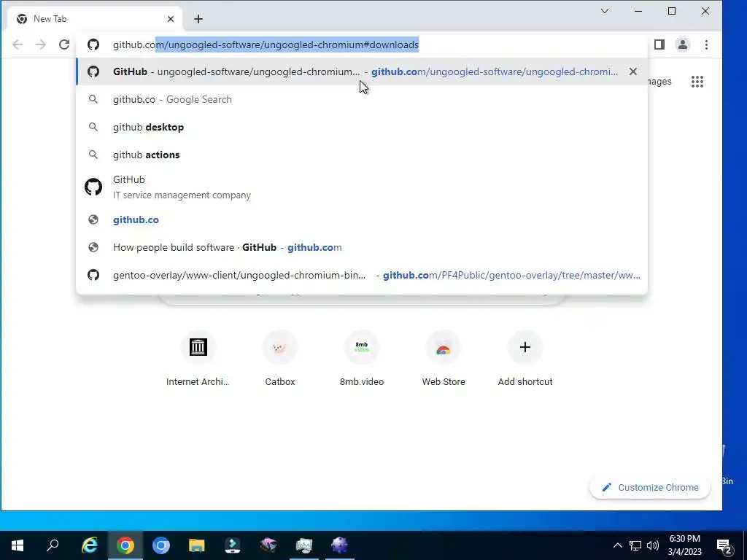Select the ungoogled-chromium GitHub suggestion
Image resolution: width=747 pixels, height=560 pixels.
[362, 71]
